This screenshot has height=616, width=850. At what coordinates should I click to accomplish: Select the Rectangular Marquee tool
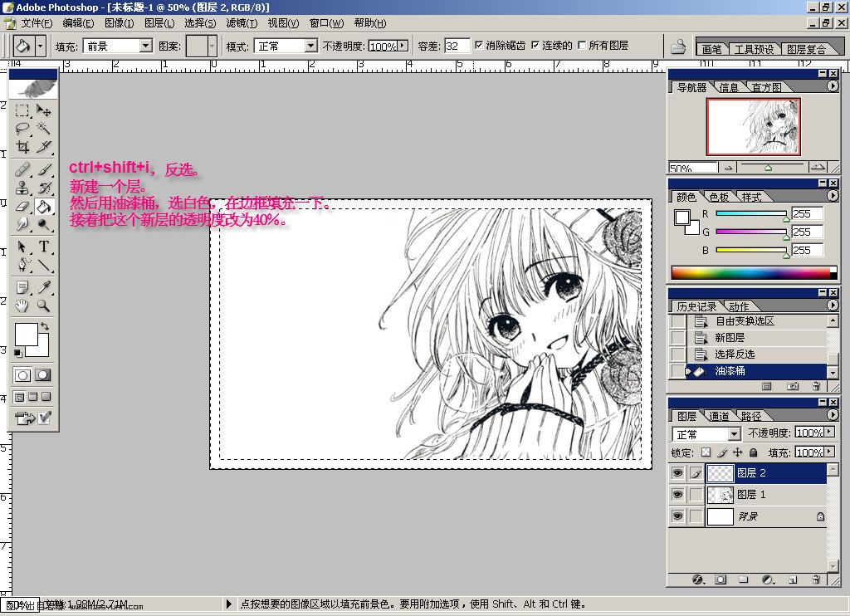coord(22,110)
